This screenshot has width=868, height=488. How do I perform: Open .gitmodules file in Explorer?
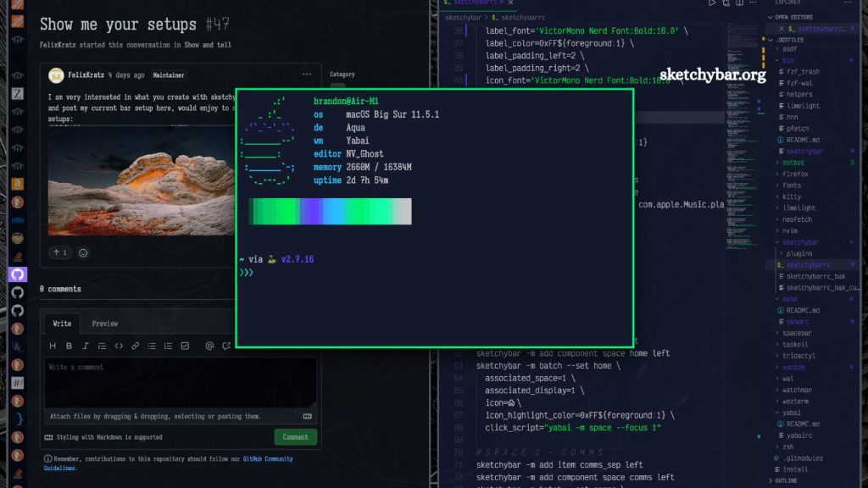tap(802, 458)
